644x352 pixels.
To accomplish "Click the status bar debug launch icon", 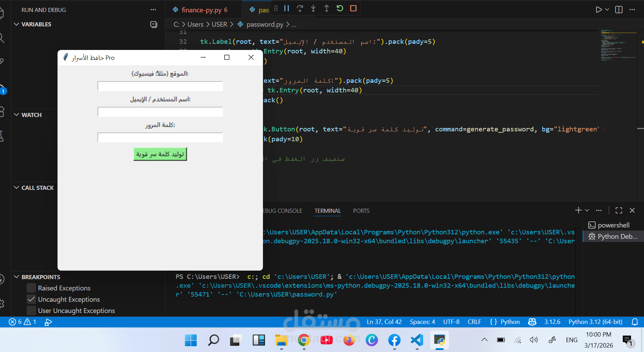I will (48, 322).
